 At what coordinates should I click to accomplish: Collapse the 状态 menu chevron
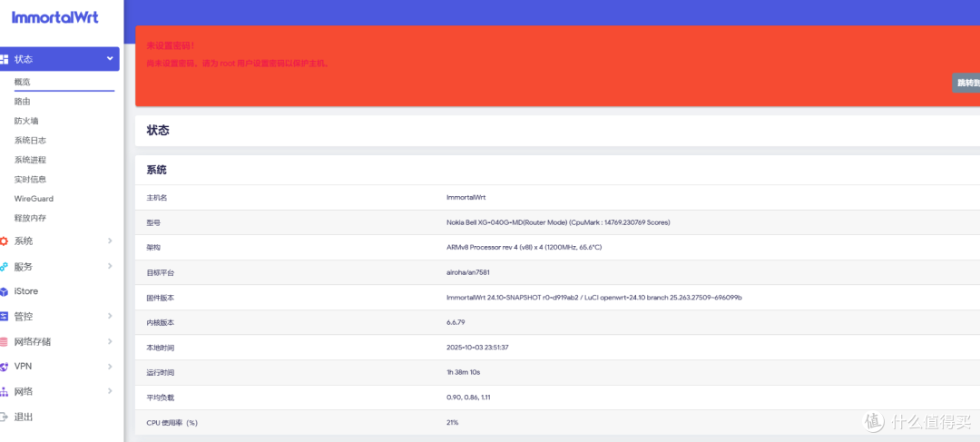(110, 58)
